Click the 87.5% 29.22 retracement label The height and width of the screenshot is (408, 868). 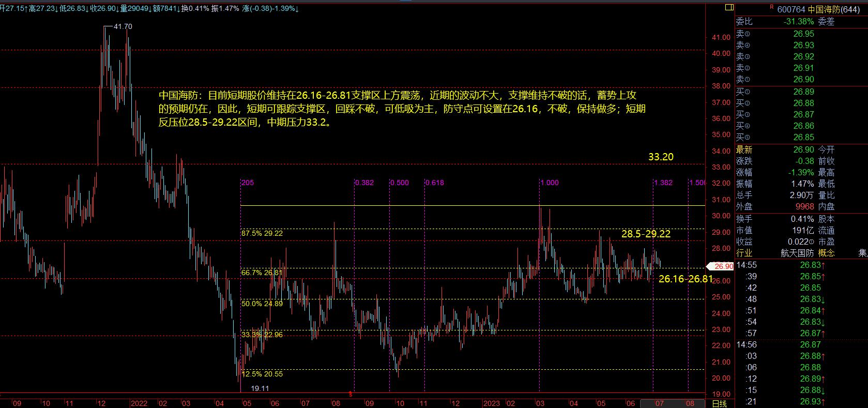262,233
